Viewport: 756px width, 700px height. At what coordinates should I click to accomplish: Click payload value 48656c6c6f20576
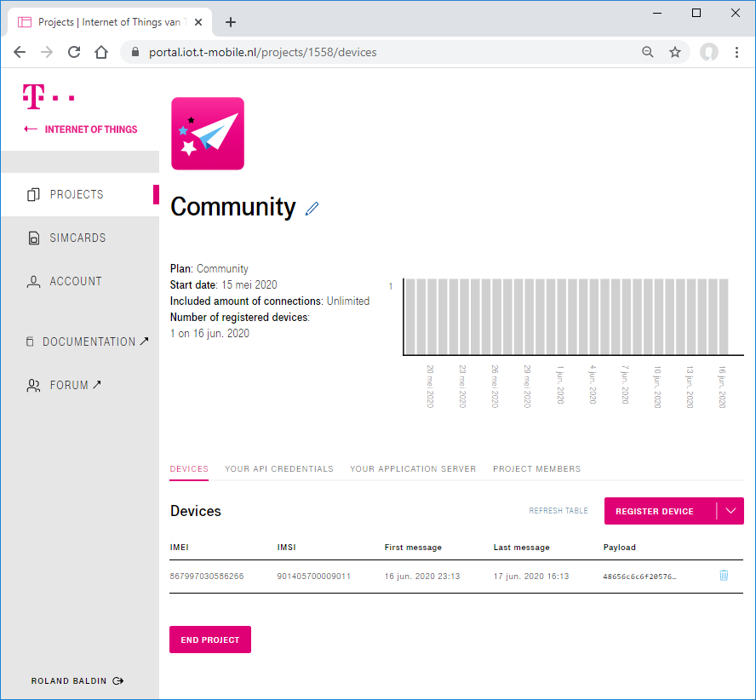tap(640, 576)
